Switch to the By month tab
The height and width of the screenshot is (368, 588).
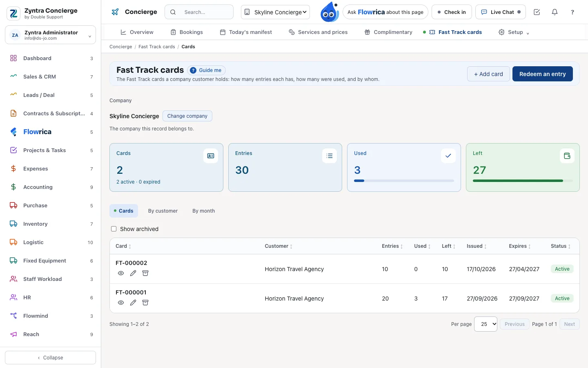pyautogui.click(x=204, y=211)
